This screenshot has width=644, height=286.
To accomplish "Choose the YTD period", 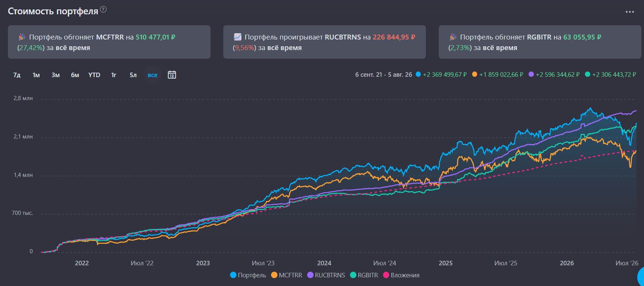I will tap(94, 75).
